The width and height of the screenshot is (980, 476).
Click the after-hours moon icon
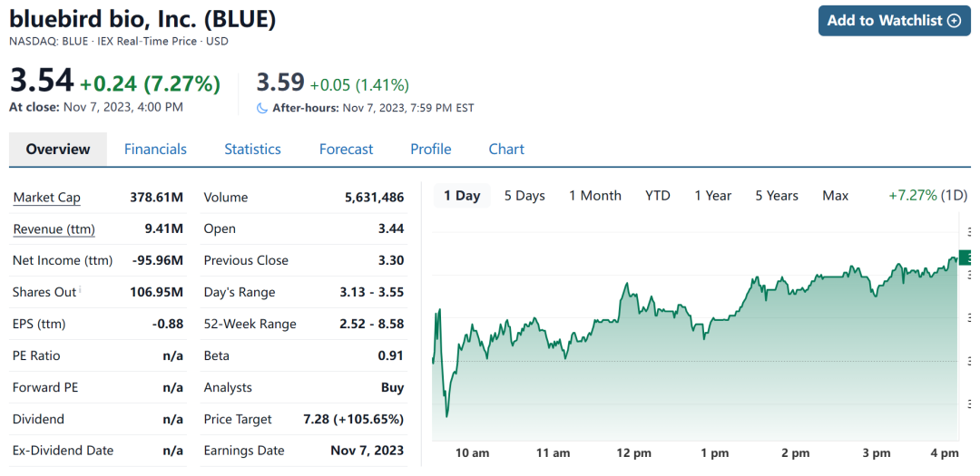(x=262, y=108)
